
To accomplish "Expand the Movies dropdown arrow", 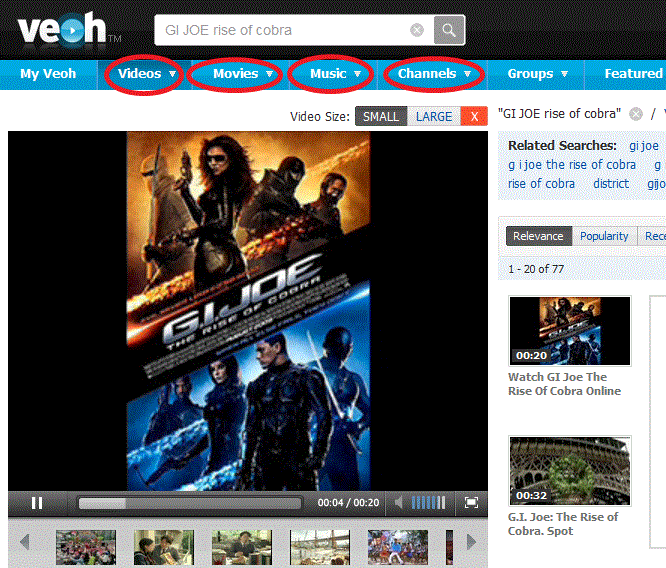I will click(x=269, y=74).
